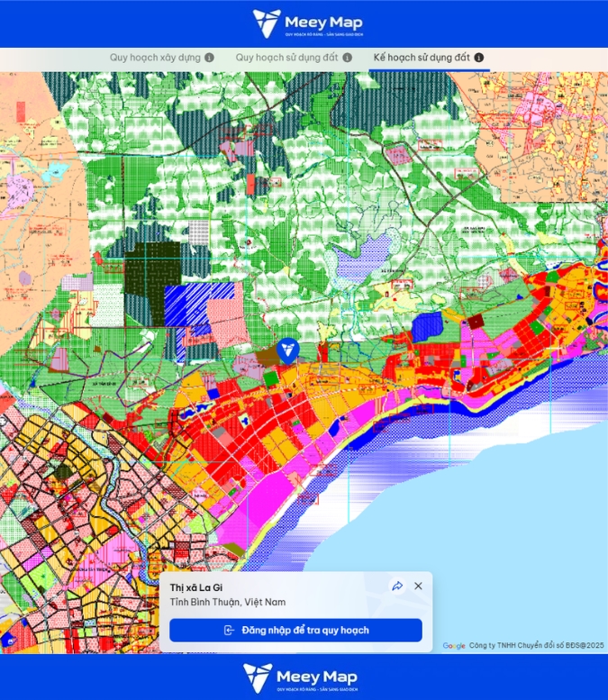Open info icon beside Kế hoạch sử dụng đất

coord(479,58)
